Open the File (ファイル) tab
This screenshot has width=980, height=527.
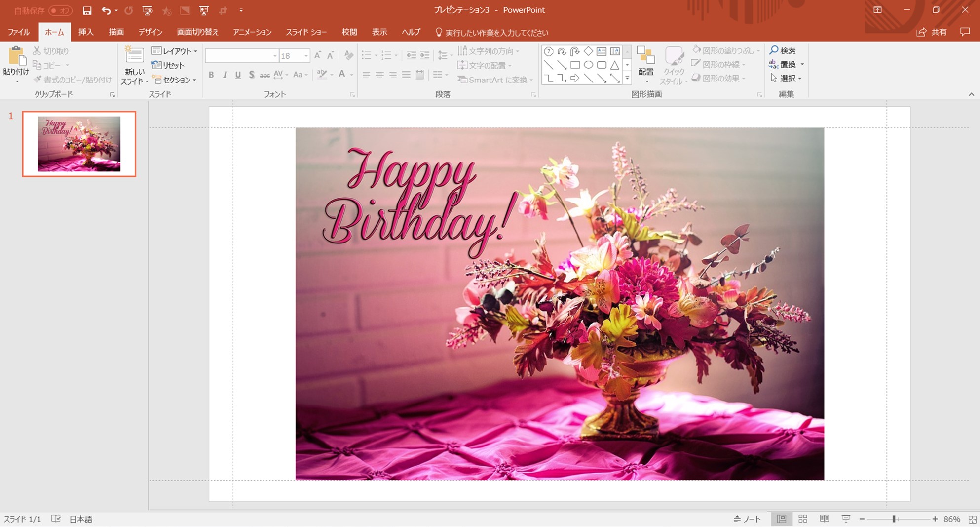coord(19,32)
